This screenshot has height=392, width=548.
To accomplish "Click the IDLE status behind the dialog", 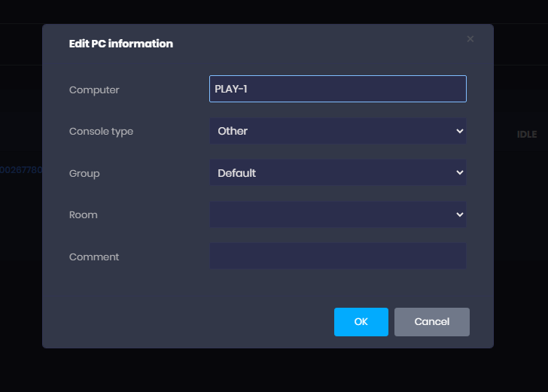I will point(527,135).
